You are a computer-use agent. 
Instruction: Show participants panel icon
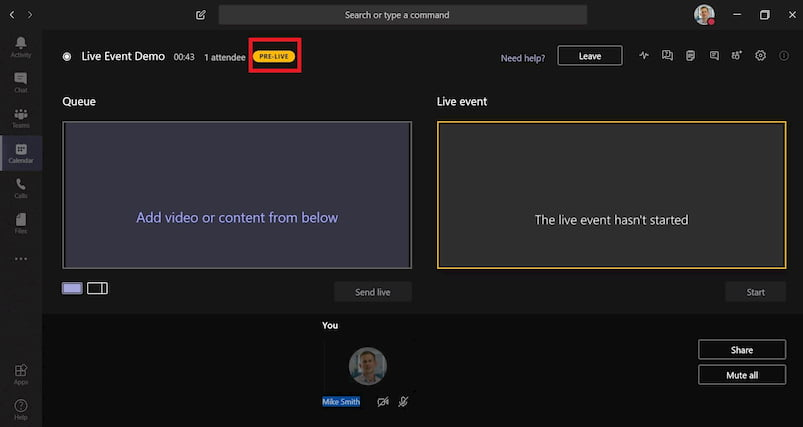(x=737, y=56)
